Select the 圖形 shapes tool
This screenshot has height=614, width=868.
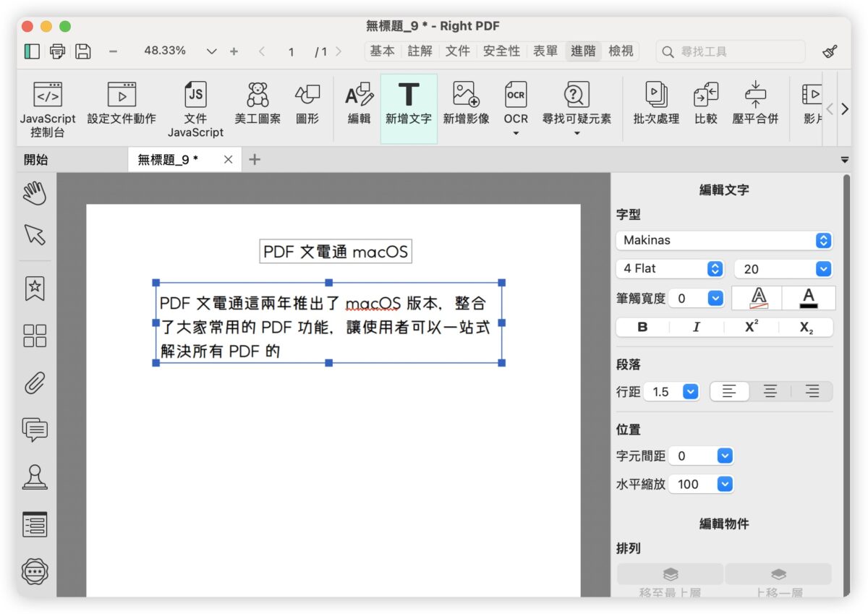click(x=307, y=103)
